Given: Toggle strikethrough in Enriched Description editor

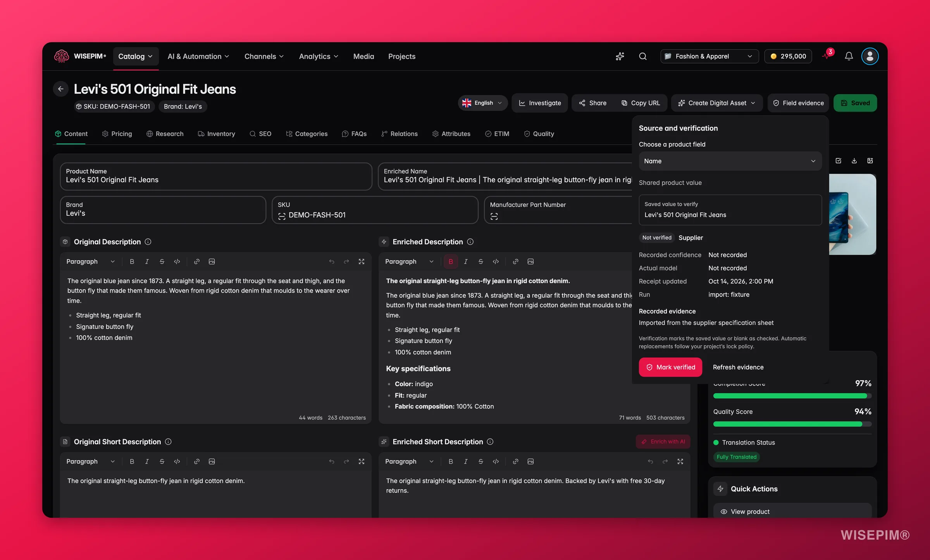Looking at the screenshot, I should 480,262.
